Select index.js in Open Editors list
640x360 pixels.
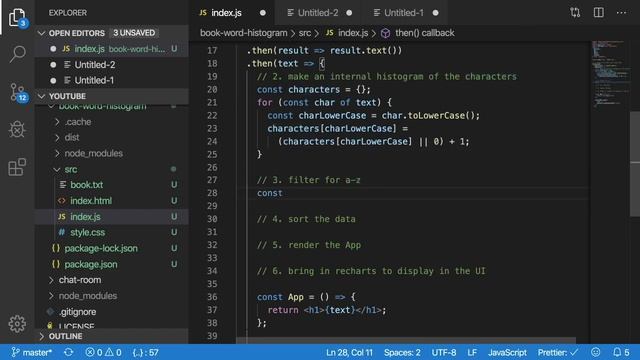(111, 49)
